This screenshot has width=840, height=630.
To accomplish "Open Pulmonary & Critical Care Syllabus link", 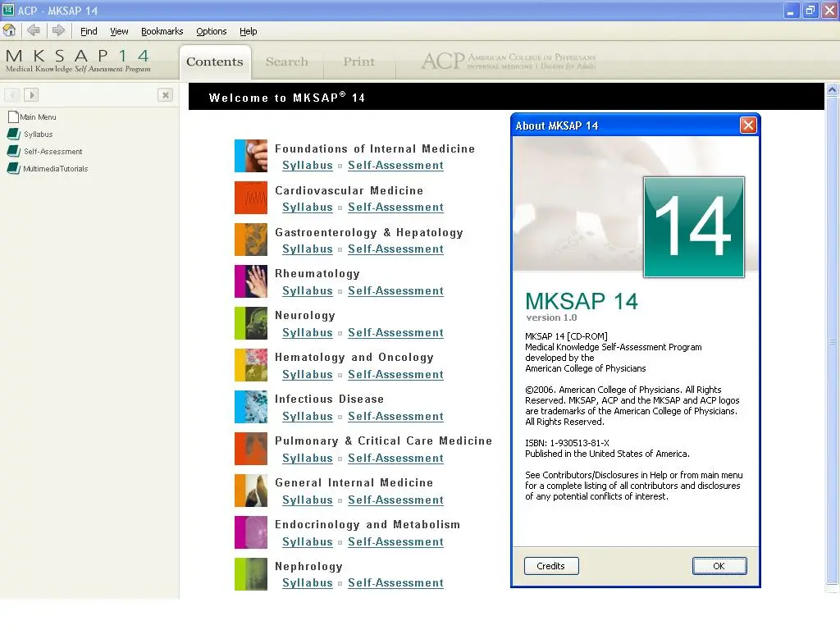I will tap(308, 458).
